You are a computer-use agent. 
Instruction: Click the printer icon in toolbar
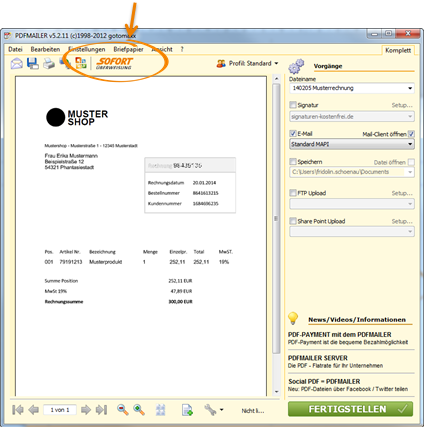tap(49, 63)
